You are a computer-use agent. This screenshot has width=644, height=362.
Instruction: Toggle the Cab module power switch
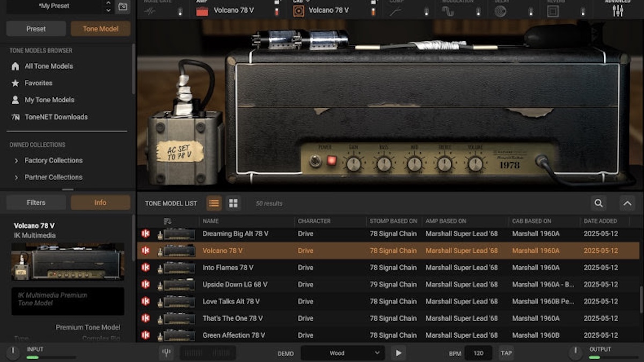click(374, 11)
